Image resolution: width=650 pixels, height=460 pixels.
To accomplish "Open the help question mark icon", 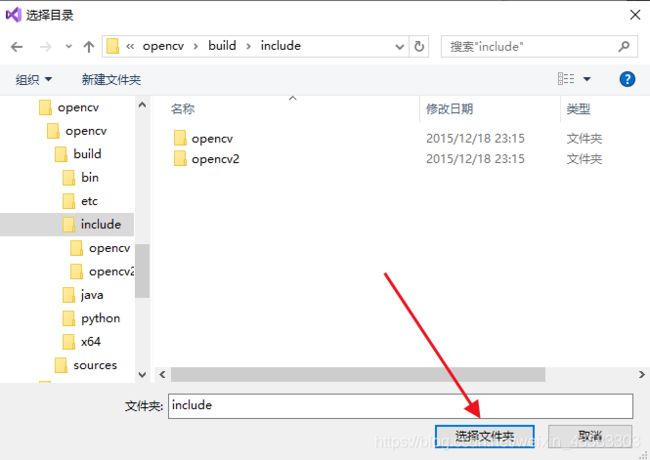I will click(x=627, y=79).
